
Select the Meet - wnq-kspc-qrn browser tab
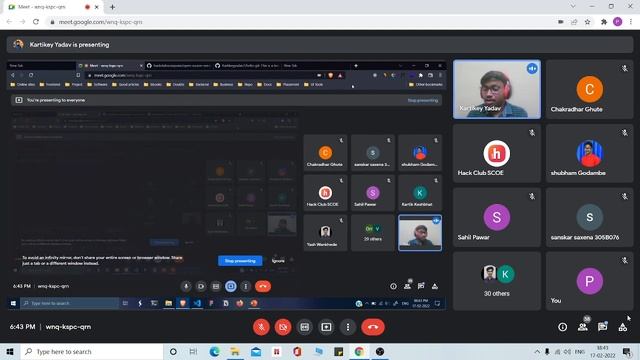(53, 7)
